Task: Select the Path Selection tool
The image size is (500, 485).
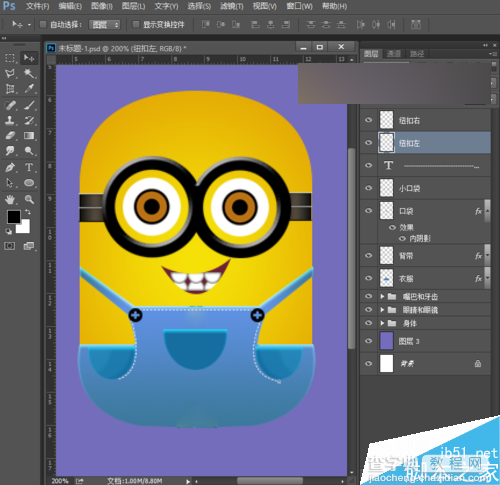Action: point(10,183)
